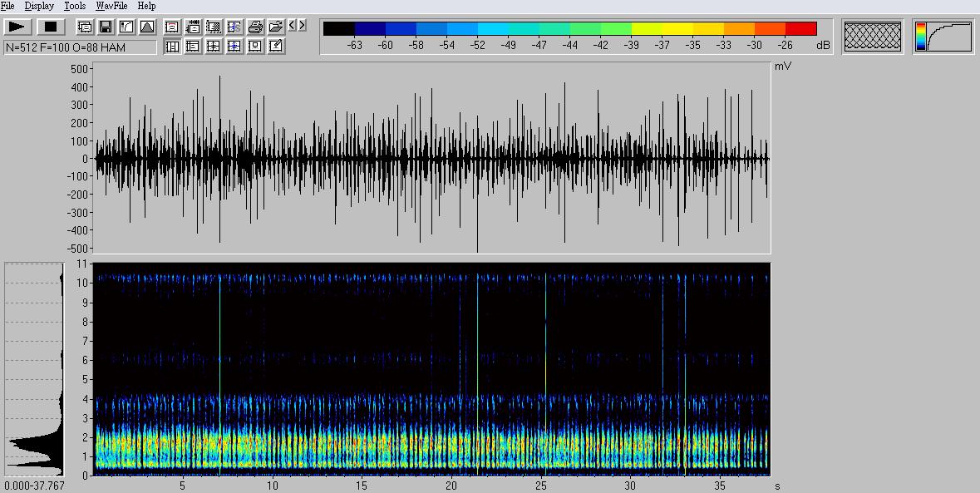Click the N=512 F=100 O=88 HAM parameters field
The image size is (980, 493).
[x=80, y=47]
